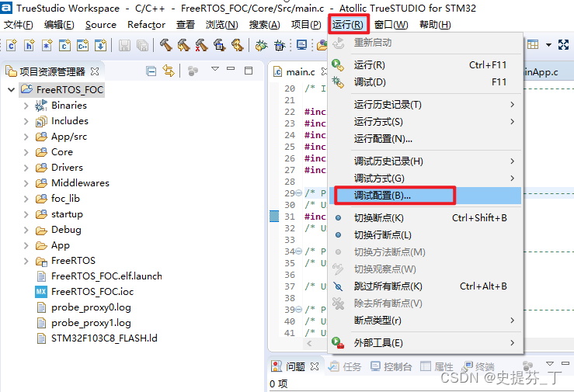Click the hammer icon with red X

pyautogui.click(x=201, y=45)
